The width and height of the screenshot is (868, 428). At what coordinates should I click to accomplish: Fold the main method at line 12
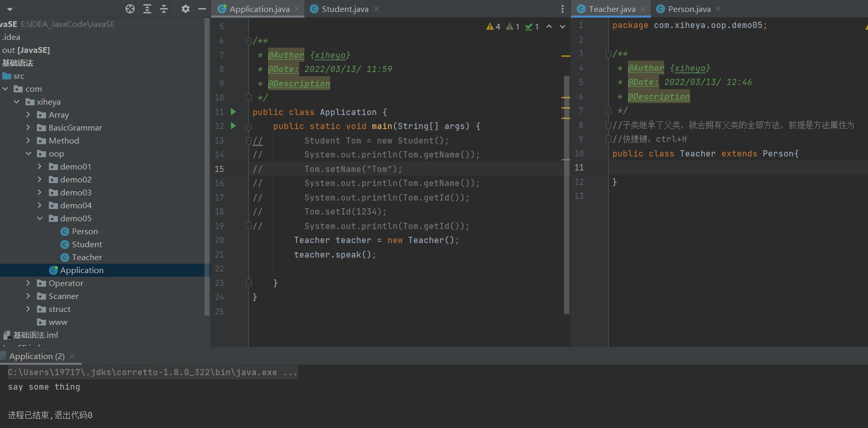(248, 126)
